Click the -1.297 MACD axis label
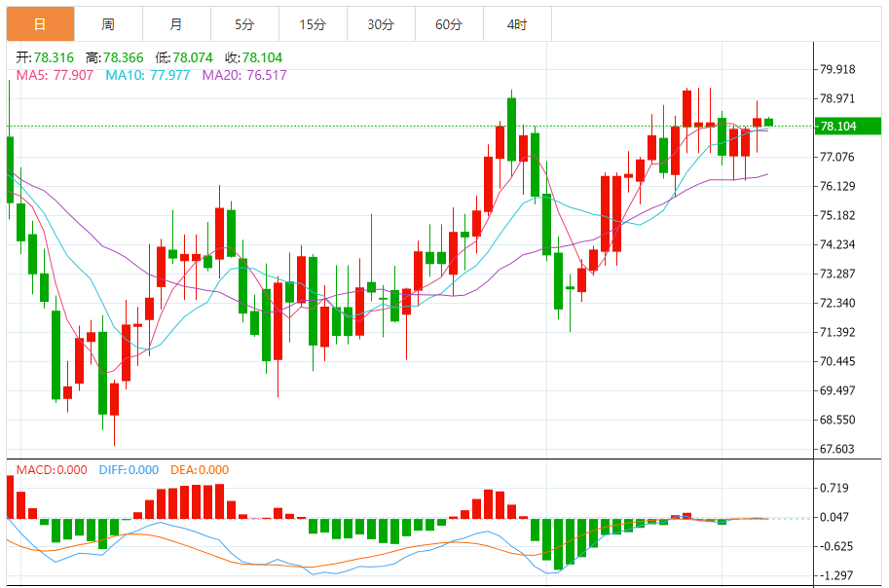Viewport: 889px width, 588px height. [x=834, y=575]
